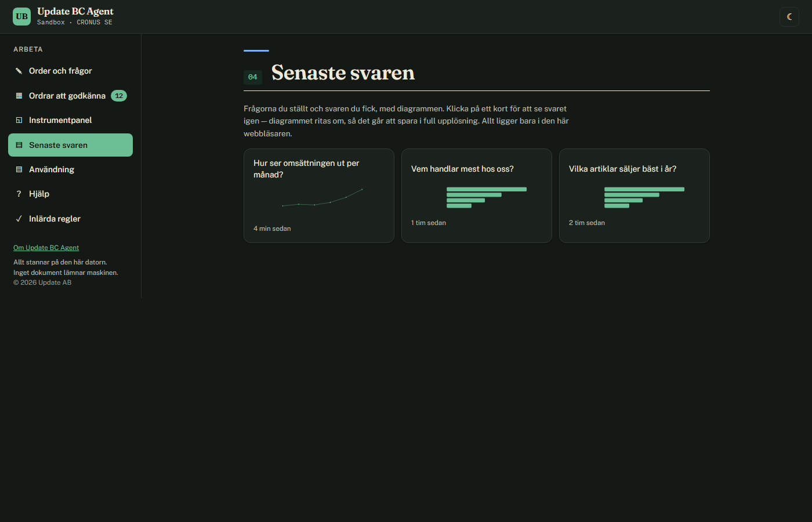Show Inlärda regler
The width and height of the screenshot is (812, 522).
tap(70, 219)
